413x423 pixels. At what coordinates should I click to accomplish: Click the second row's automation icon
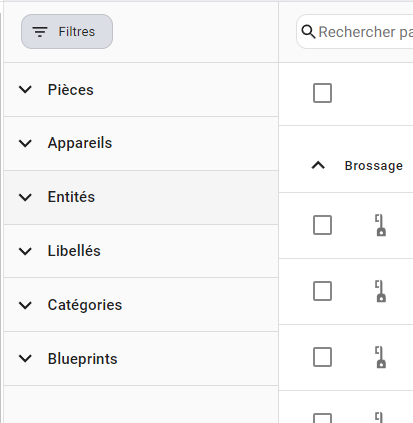click(x=380, y=291)
